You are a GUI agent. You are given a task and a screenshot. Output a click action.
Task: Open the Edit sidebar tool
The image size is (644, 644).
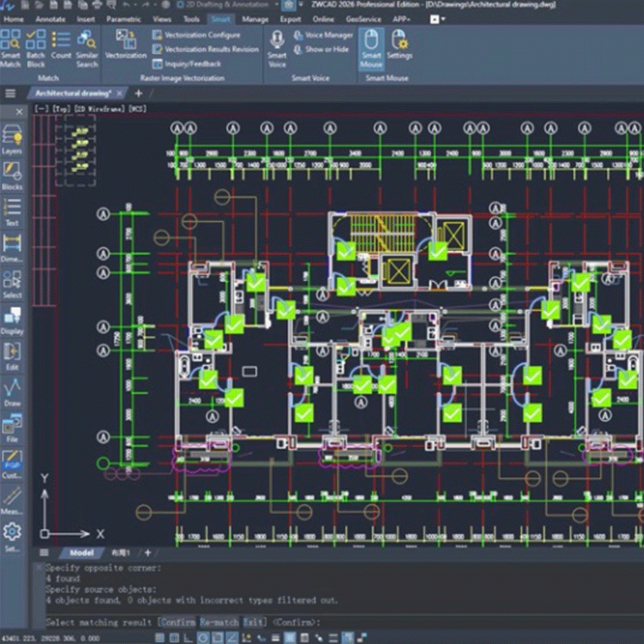tap(12, 356)
